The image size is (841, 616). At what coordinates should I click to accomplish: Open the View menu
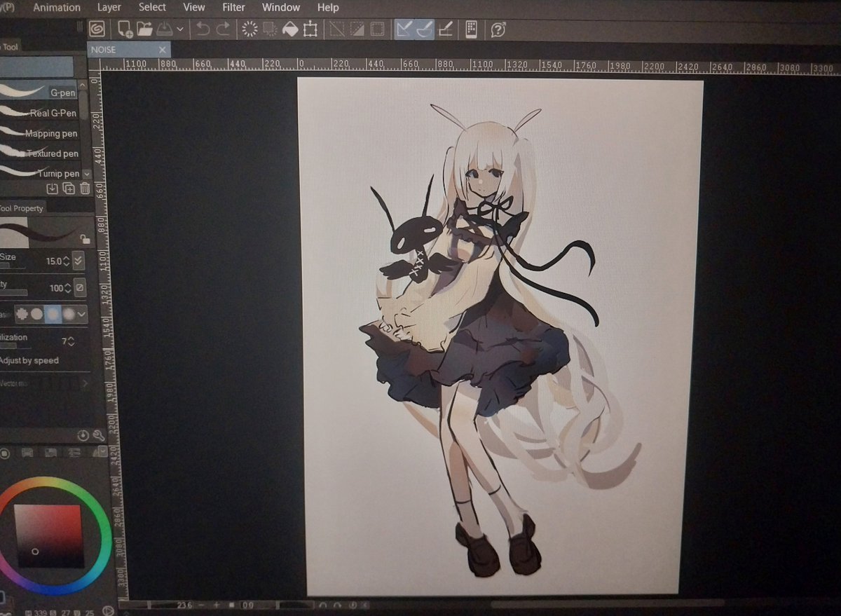click(194, 7)
